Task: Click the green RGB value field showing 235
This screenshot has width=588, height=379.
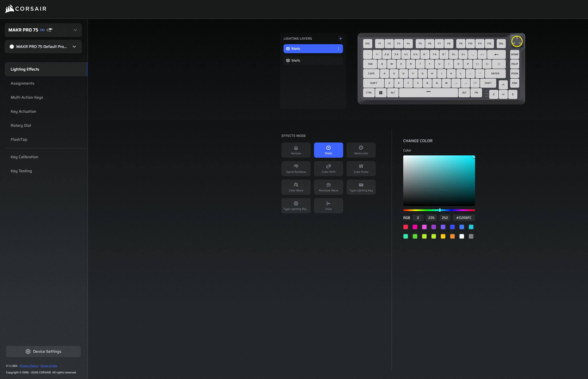Action: point(431,218)
